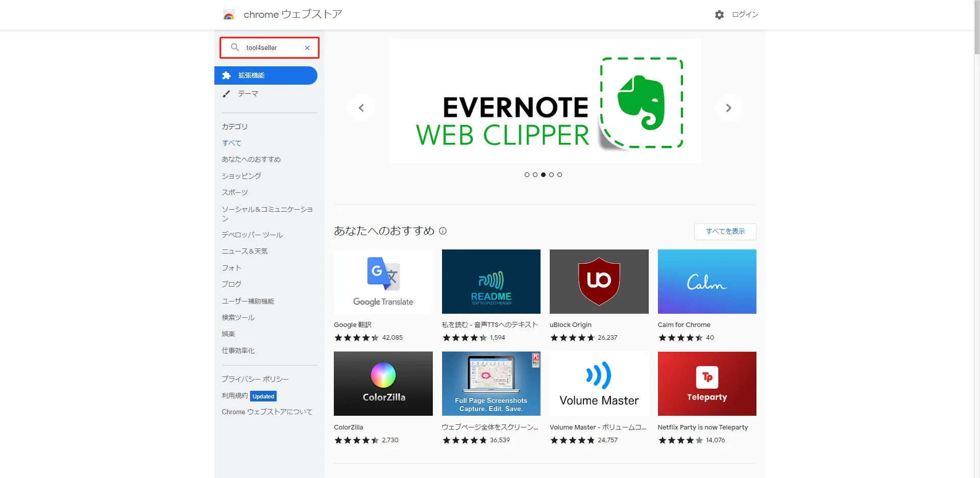Select the 拡張機能 tab
Screen dimensions: 980x478
pyautogui.click(x=266, y=76)
